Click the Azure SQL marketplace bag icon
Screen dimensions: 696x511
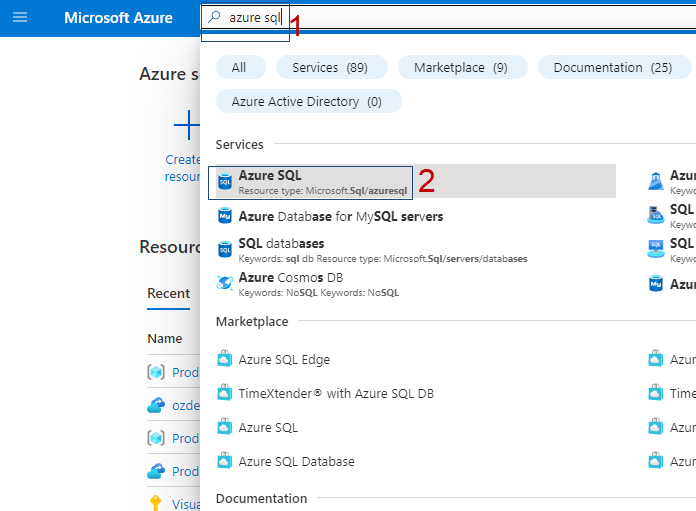tap(225, 427)
